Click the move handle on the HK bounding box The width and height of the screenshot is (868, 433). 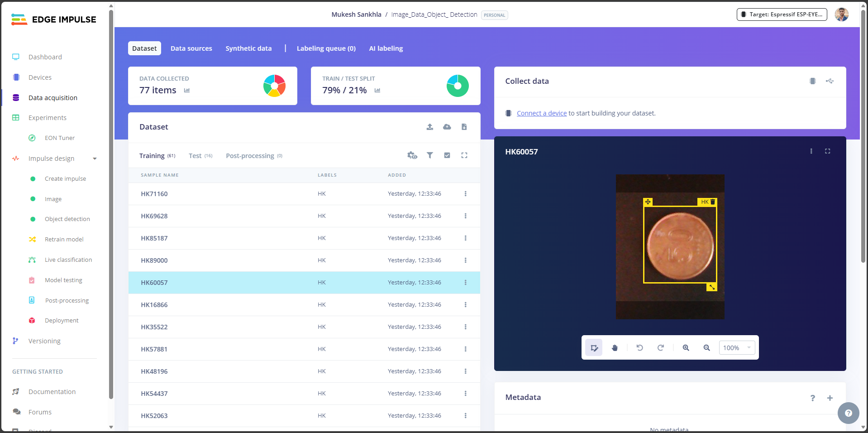(648, 202)
